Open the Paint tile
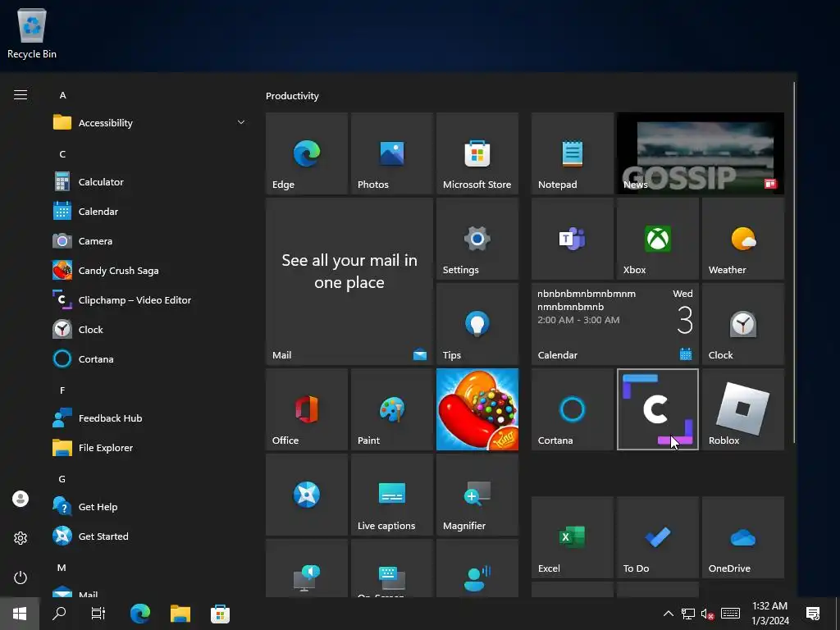Image resolution: width=840 pixels, height=630 pixels. 391,409
